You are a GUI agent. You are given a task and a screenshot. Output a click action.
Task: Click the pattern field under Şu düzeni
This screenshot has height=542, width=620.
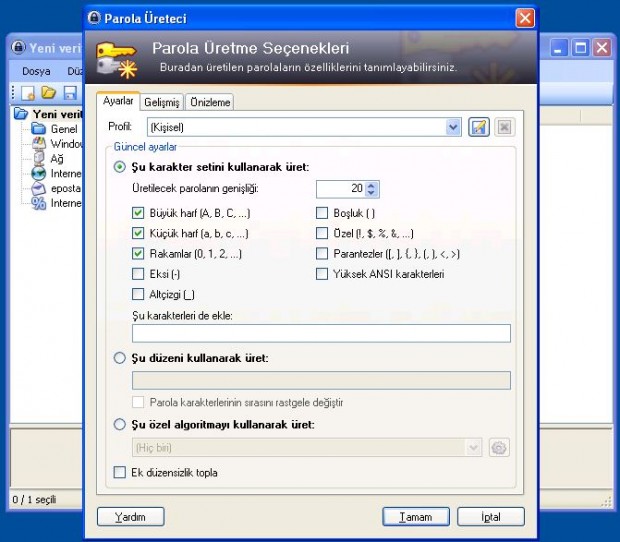321,380
